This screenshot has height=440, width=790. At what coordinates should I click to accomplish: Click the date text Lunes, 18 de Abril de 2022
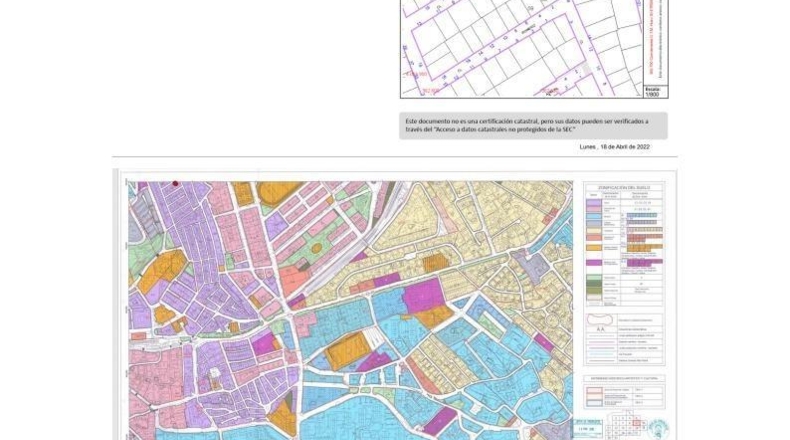click(614, 147)
